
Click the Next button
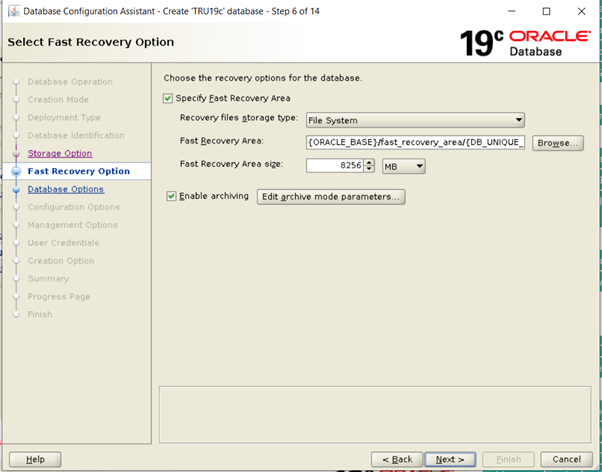(449, 459)
